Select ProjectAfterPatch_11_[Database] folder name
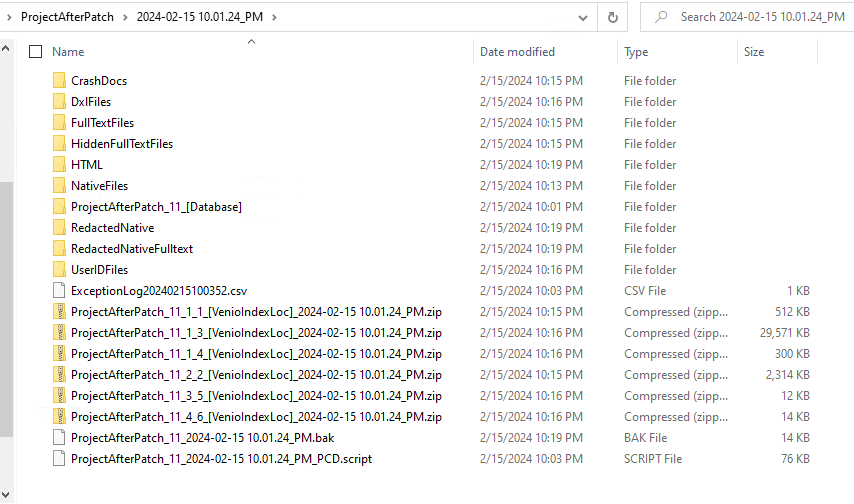This screenshot has width=854, height=504. (156, 207)
